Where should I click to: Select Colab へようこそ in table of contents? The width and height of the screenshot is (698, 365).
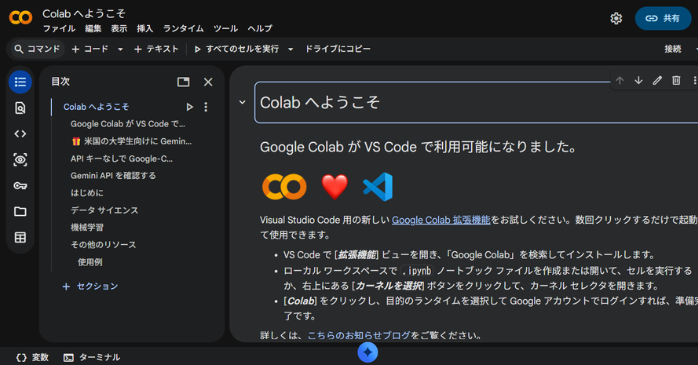[96, 107]
